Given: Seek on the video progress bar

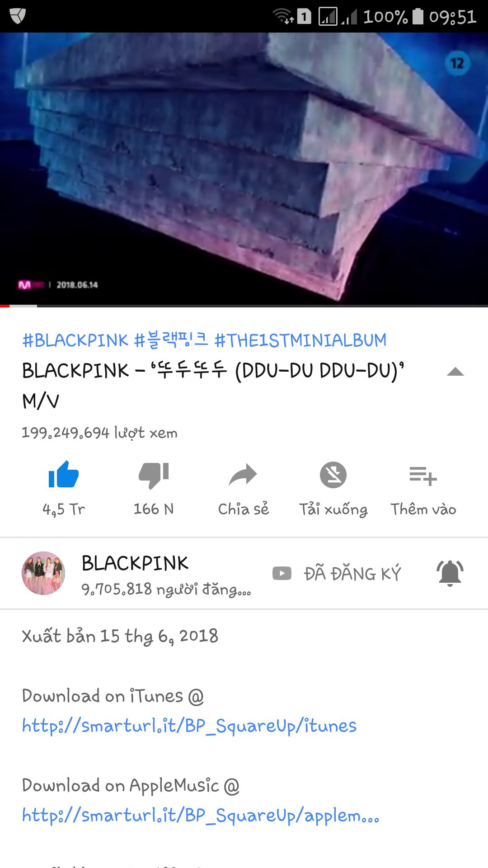Looking at the screenshot, I should tap(244, 306).
